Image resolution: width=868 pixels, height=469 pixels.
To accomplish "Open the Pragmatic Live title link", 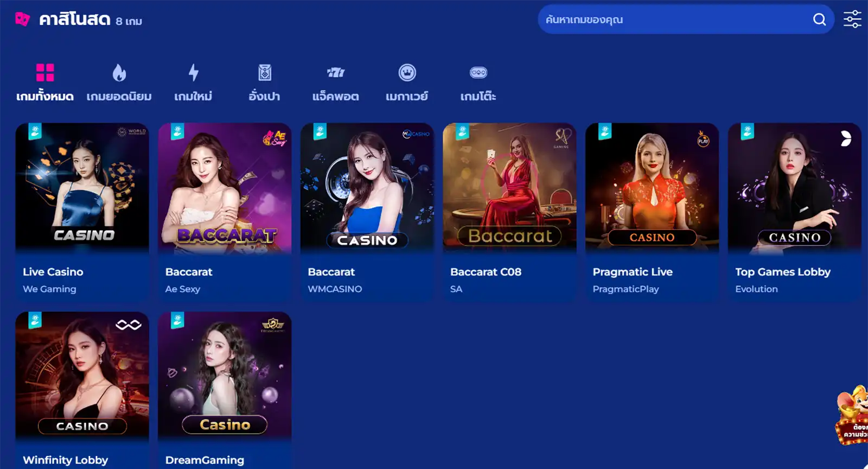I will (633, 272).
